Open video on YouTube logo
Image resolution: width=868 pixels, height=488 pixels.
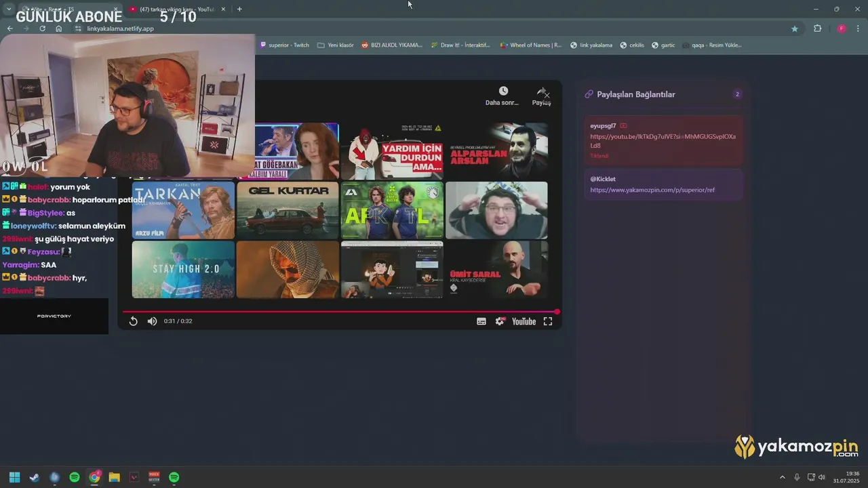pos(524,321)
